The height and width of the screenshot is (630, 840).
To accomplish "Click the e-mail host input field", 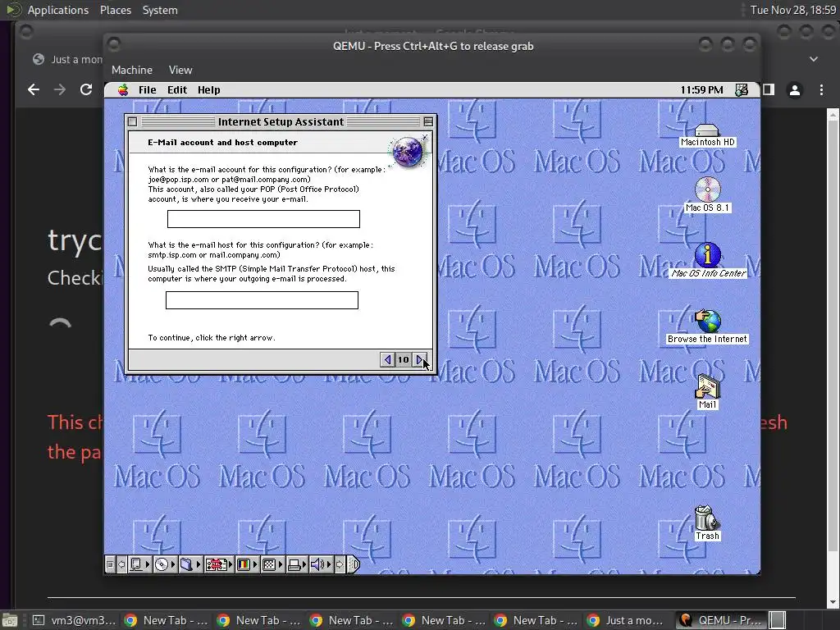I will click(262, 300).
